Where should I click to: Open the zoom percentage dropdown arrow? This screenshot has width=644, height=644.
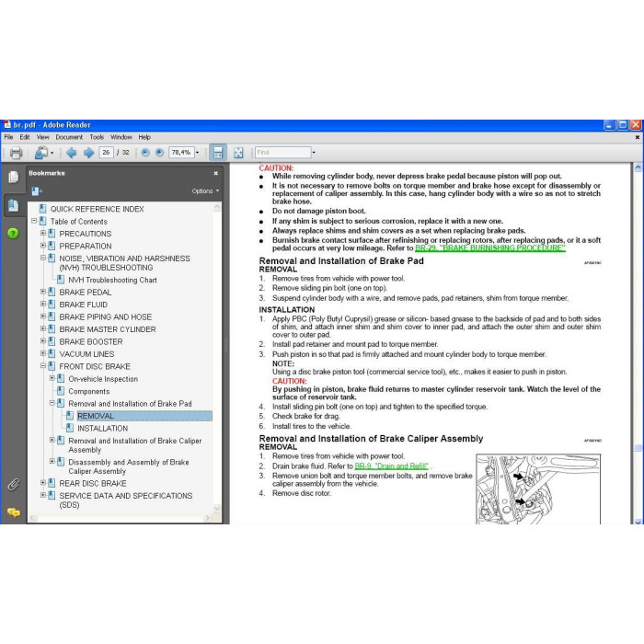pos(197,153)
